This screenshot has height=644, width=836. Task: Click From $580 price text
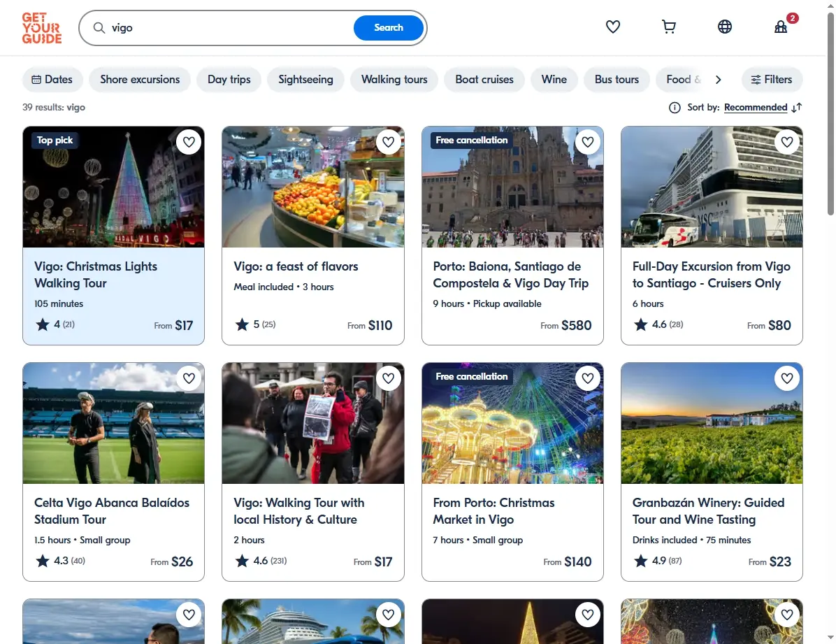(x=565, y=325)
